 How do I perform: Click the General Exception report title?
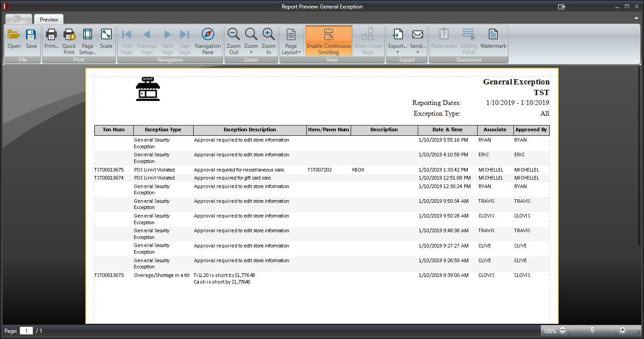coord(516,82)
